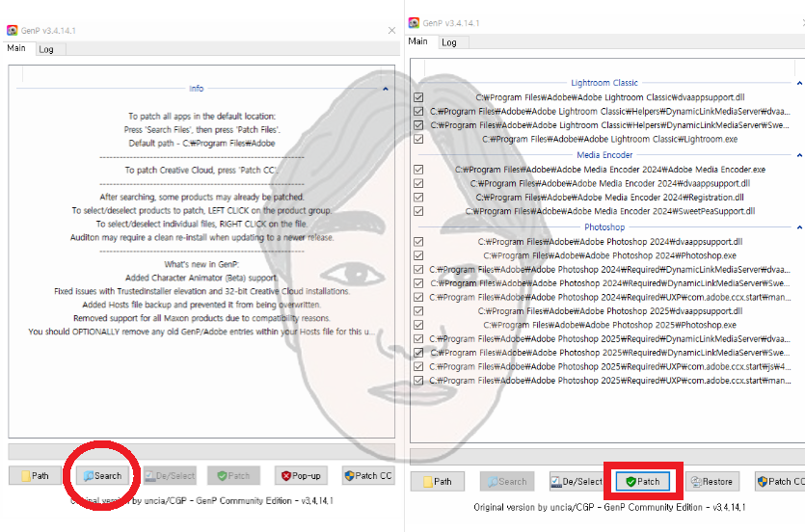The height and width of the screenshot is (532, 805).
Task: Uncheck Photoshop 2025 Photoshop.exe checkbox
Action: (418, 324)
